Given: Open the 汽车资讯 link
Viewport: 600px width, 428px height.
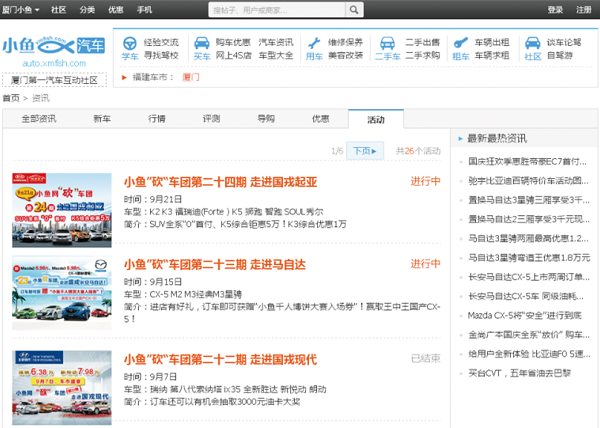Looking at the screenshot, I should point(276,42).
